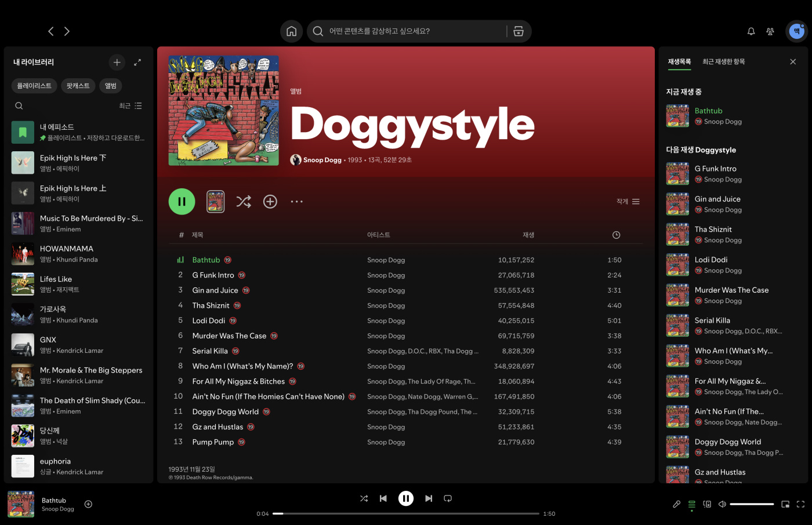This screenshot has width=812, height=525.
Task: Open the library sort dropdown labeled 최근
Action: pyautogui.click(x=130, y=106)
